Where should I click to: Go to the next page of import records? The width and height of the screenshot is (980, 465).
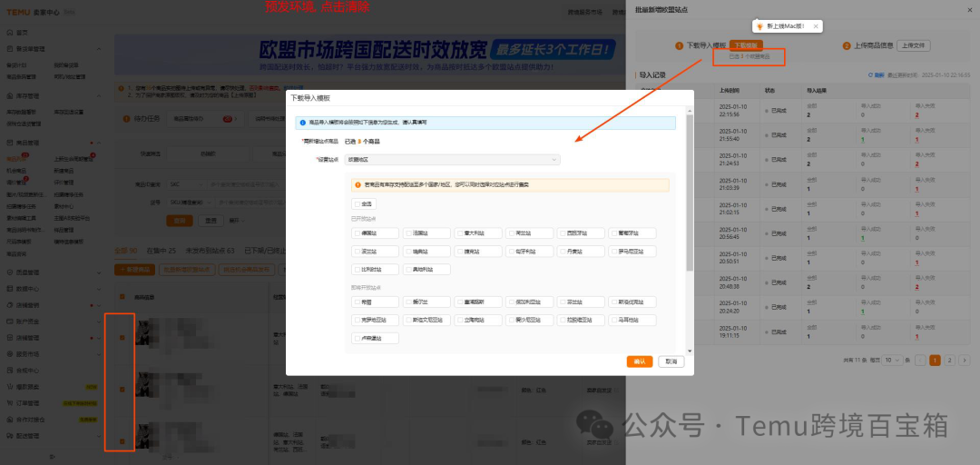point(965,360)
